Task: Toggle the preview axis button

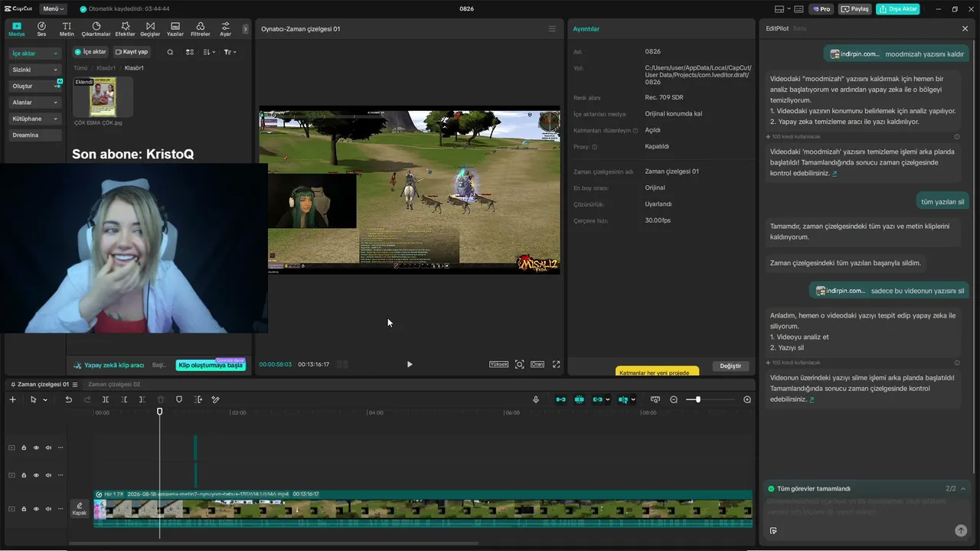Action: click(x=623, y=399)
